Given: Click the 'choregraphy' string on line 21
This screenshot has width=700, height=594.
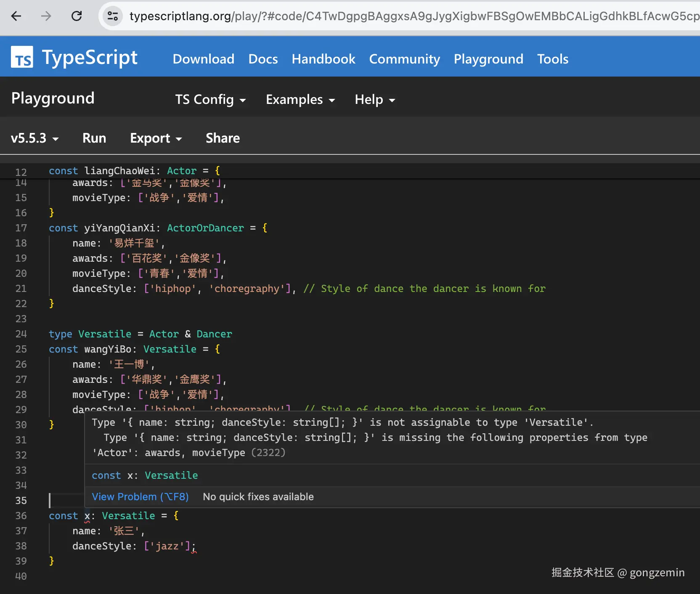Looking at the screenshot, I should pyautogui.click(x=247, y=289).
